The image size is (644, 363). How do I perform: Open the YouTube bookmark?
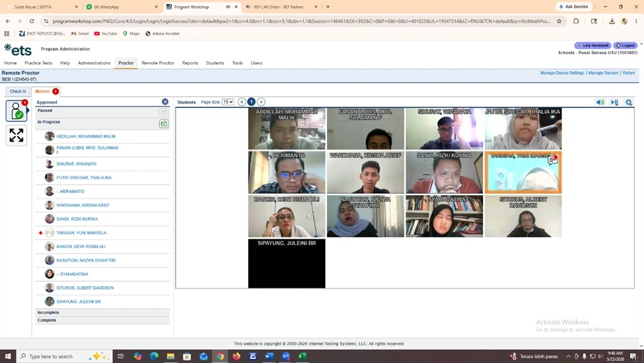pos(106,34)
